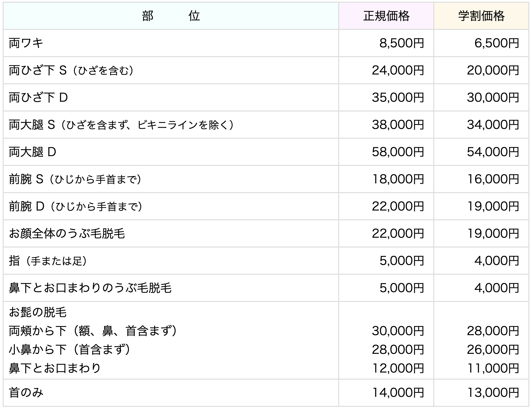Click the 正規価格 column header
The image size is (532, 410).
[386, 16]
